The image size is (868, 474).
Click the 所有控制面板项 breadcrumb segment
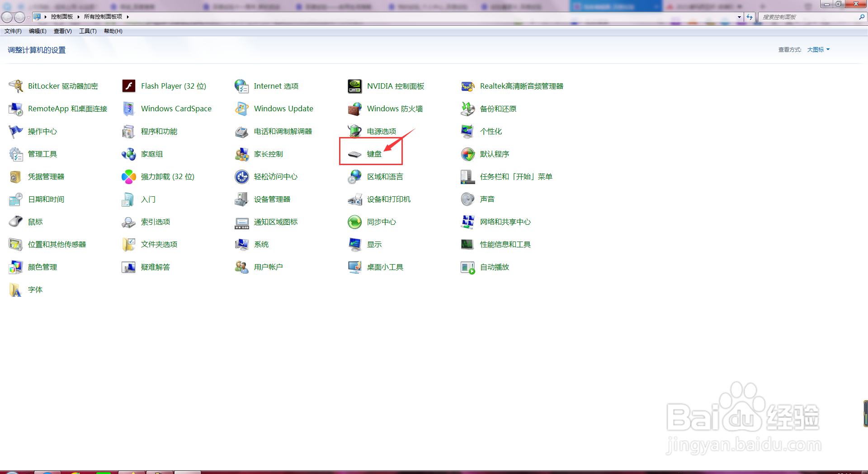[103, 17]
